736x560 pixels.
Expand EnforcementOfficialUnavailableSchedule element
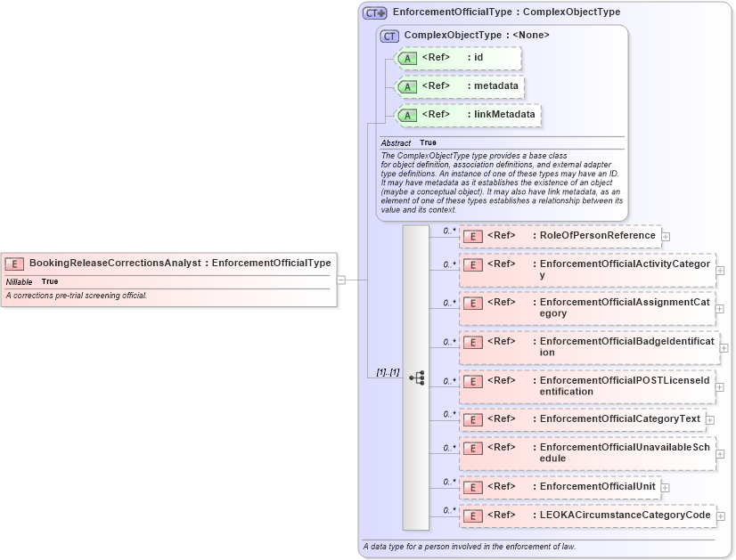[x=720, y=452]
